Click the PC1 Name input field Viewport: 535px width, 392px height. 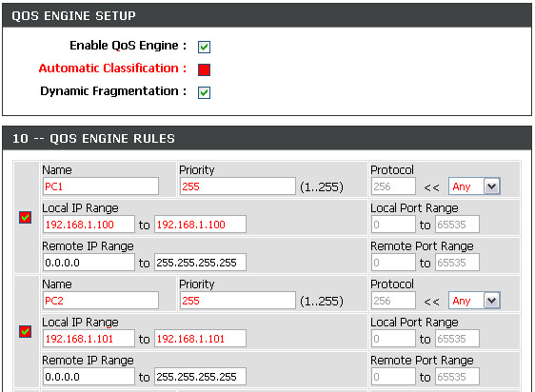click(101, 186)
